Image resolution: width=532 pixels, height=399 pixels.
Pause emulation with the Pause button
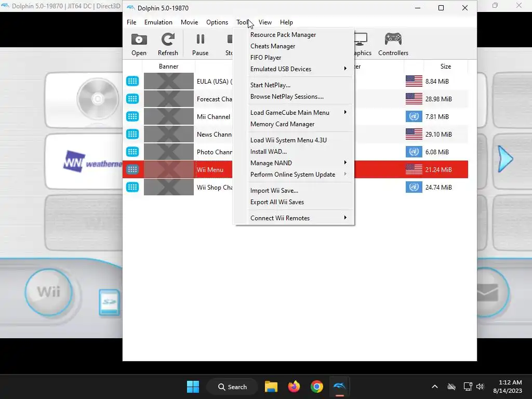pos(200,45)
